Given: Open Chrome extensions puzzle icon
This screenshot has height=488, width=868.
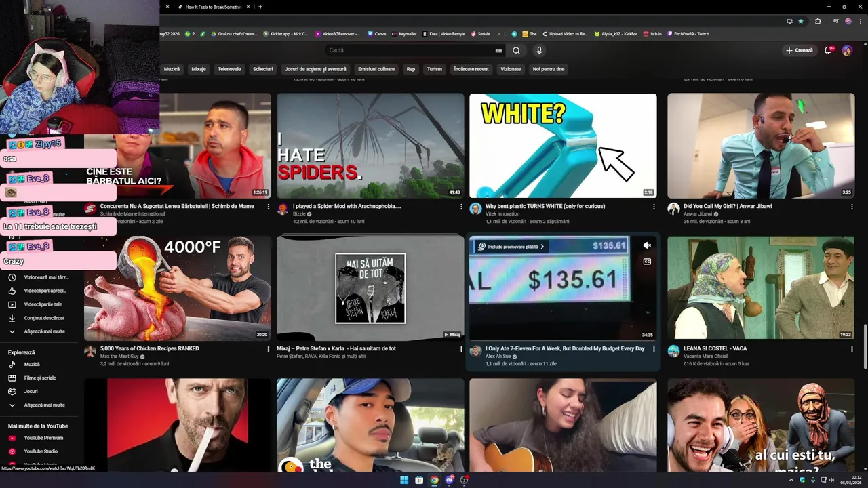Looking at the screenshot, I should click(818, 21).
